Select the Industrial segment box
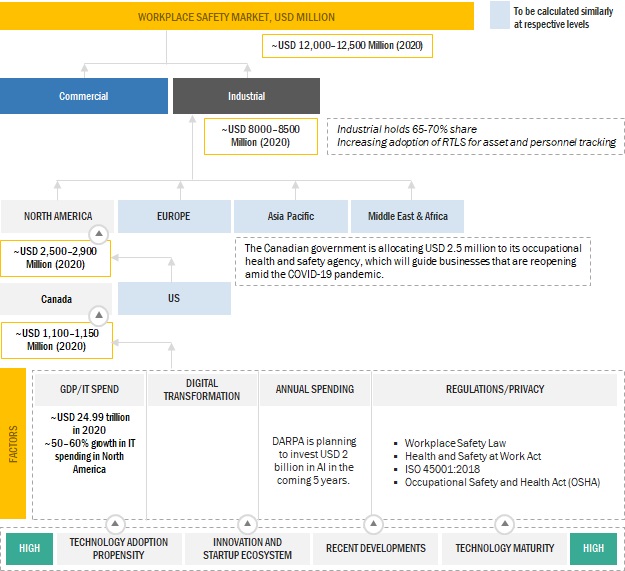 [x=246, y=97]
